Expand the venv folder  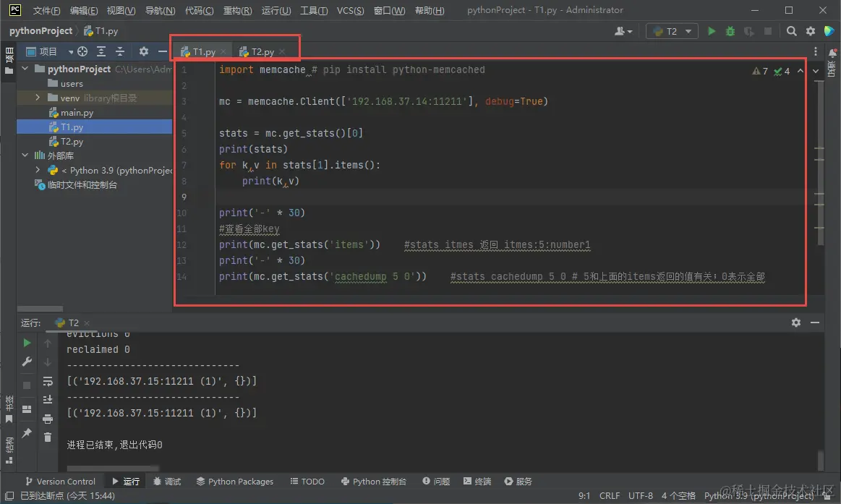click(x=38, y=98)
